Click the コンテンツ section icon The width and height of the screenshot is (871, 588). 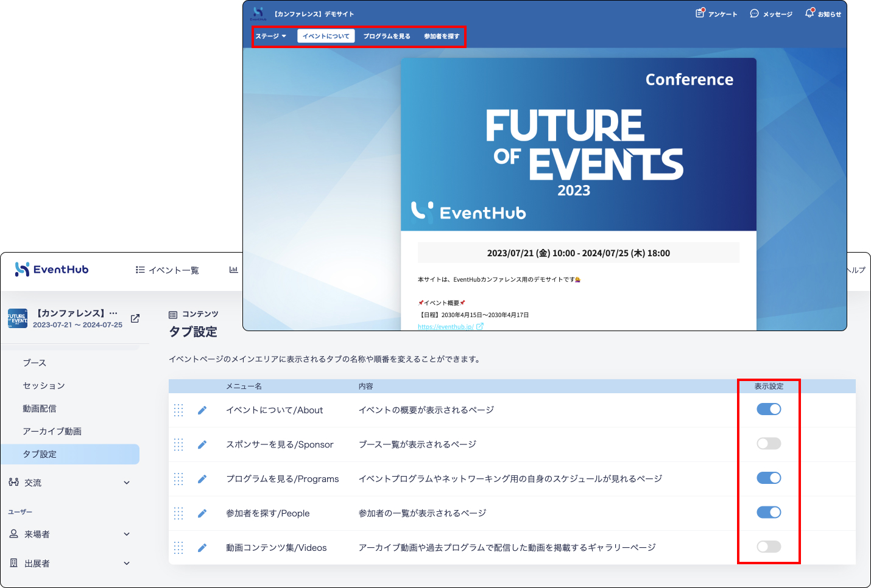point(173,315)
